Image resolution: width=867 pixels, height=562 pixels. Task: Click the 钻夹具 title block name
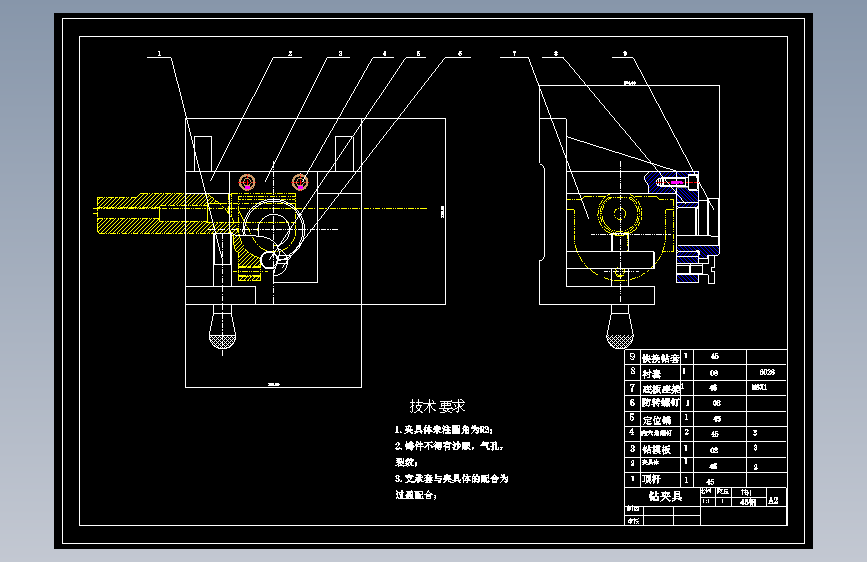pos(665,496)
